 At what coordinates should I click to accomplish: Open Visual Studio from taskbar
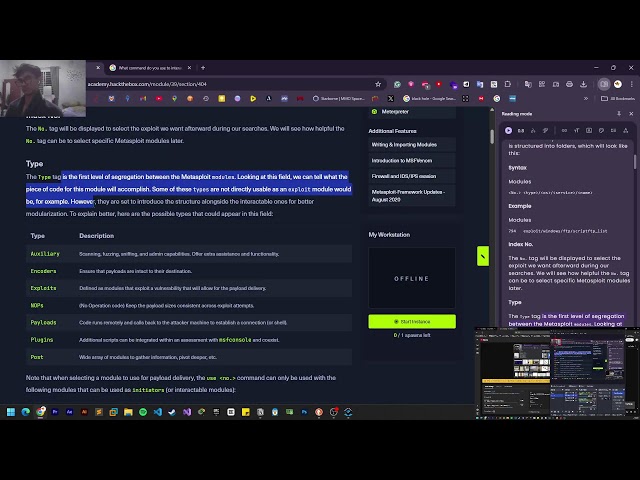point(187,412)
